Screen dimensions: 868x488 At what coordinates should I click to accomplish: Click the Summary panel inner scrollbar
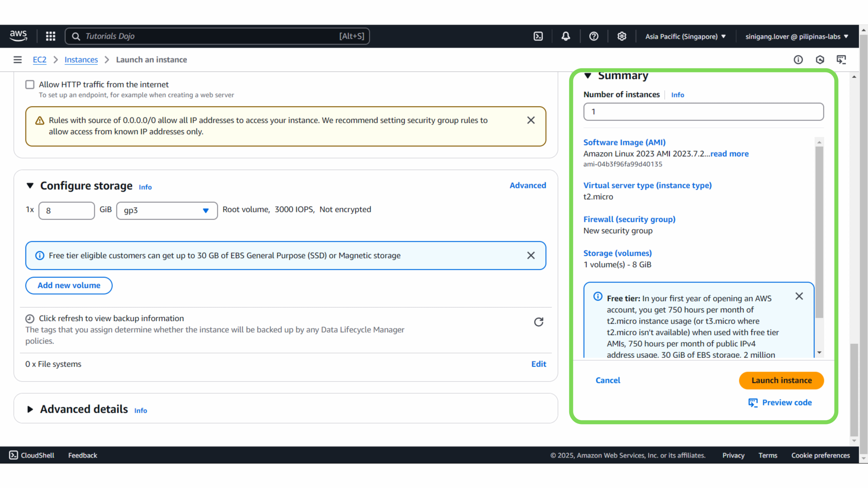(x=819, y=232)
